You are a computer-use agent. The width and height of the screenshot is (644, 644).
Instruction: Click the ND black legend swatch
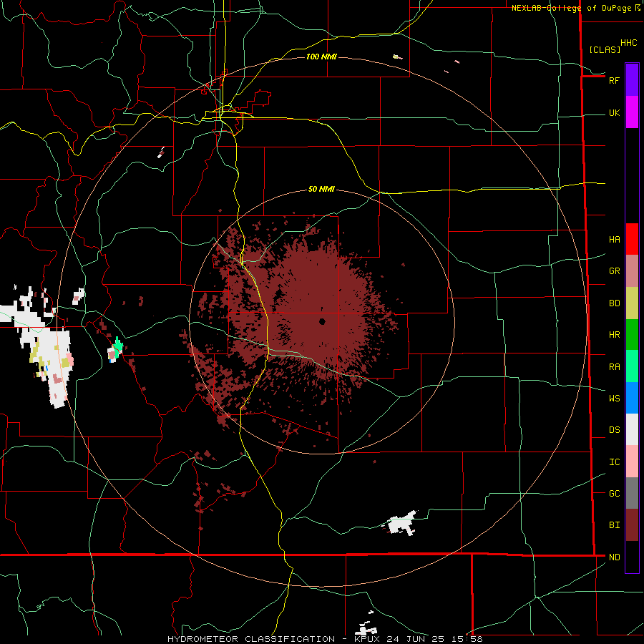pos(632,557)
